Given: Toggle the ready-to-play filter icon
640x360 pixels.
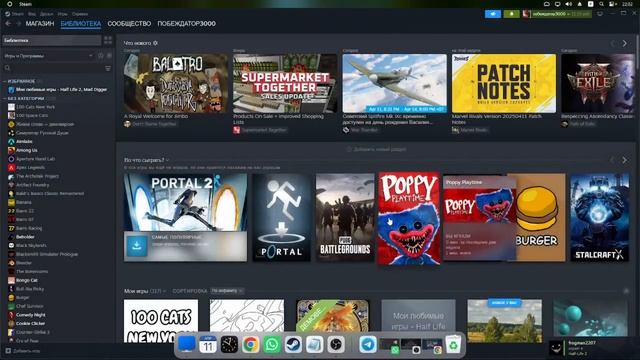Looking at the screenshot, I should click(x=109, y=56).
